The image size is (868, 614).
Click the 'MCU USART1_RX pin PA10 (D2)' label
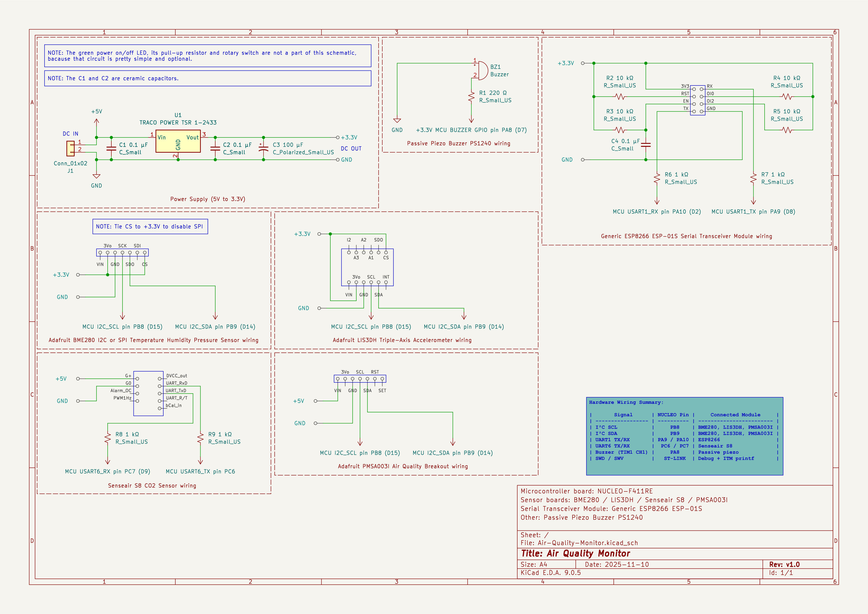click(x=657, y=212)
